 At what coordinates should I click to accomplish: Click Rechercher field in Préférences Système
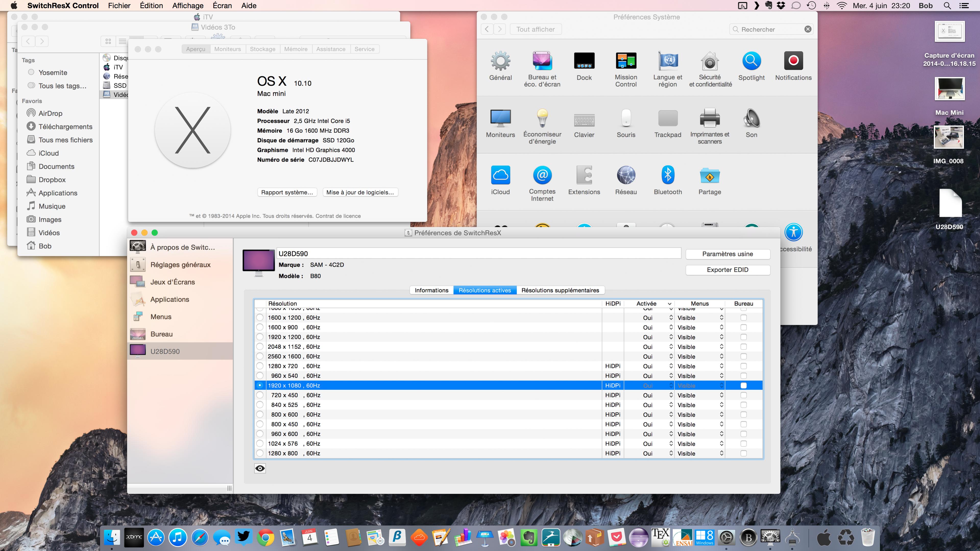[x=771, y=29]
